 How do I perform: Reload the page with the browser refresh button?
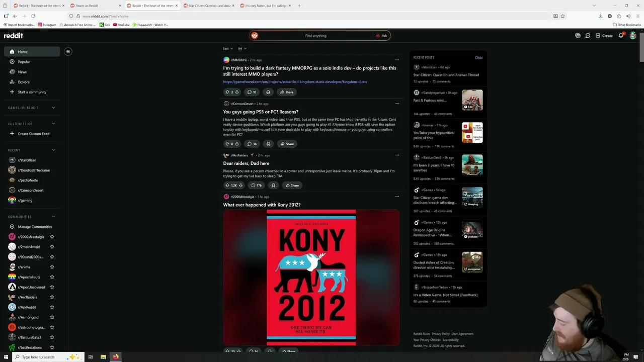(33, 16)
